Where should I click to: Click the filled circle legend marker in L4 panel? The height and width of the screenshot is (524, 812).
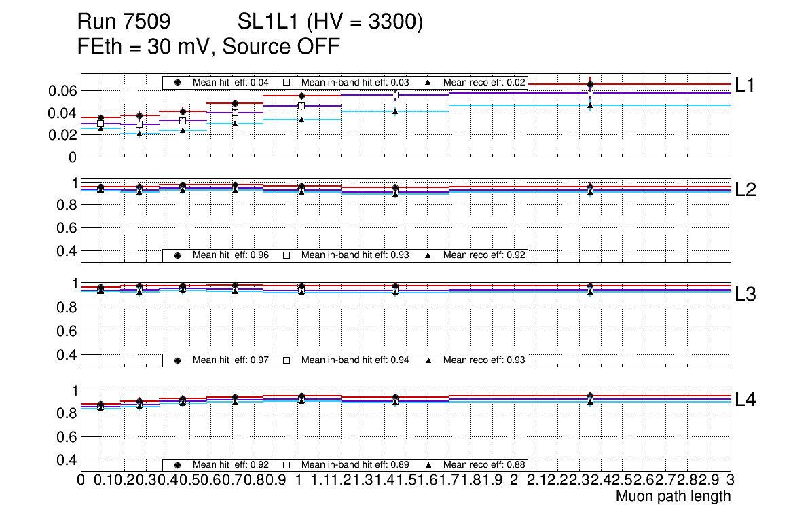[177, 465]
